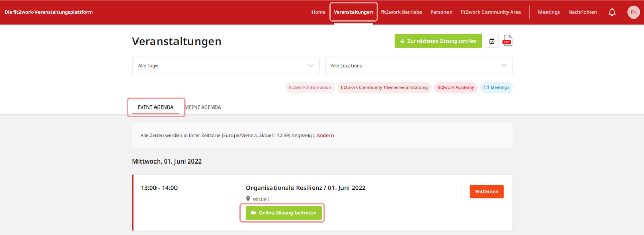Click the Veranstaltungen page heading
This screenshot has width=644, height=235.
coord(177,41)
